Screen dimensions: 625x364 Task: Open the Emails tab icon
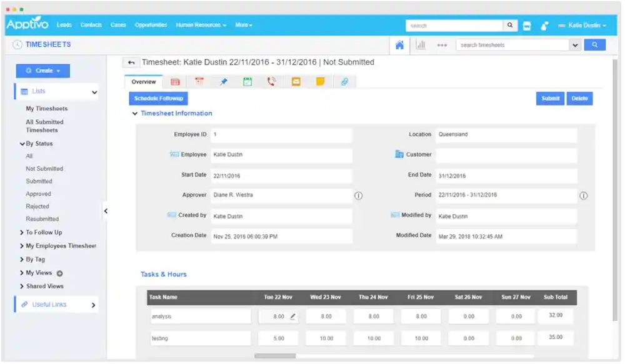296,81
